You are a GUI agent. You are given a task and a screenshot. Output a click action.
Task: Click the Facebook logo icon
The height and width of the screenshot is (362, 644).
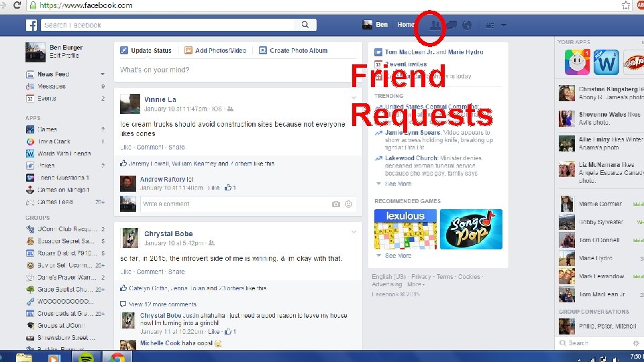(32, 25)
